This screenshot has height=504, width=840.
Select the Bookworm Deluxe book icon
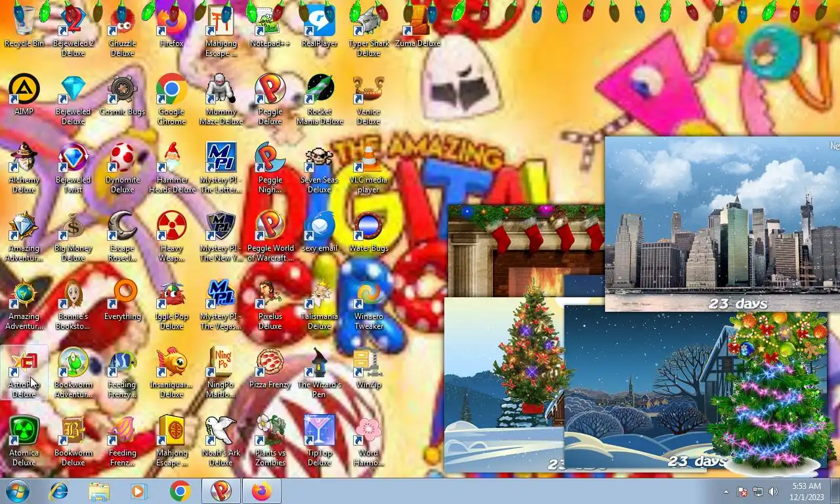[x=73, y=440]
